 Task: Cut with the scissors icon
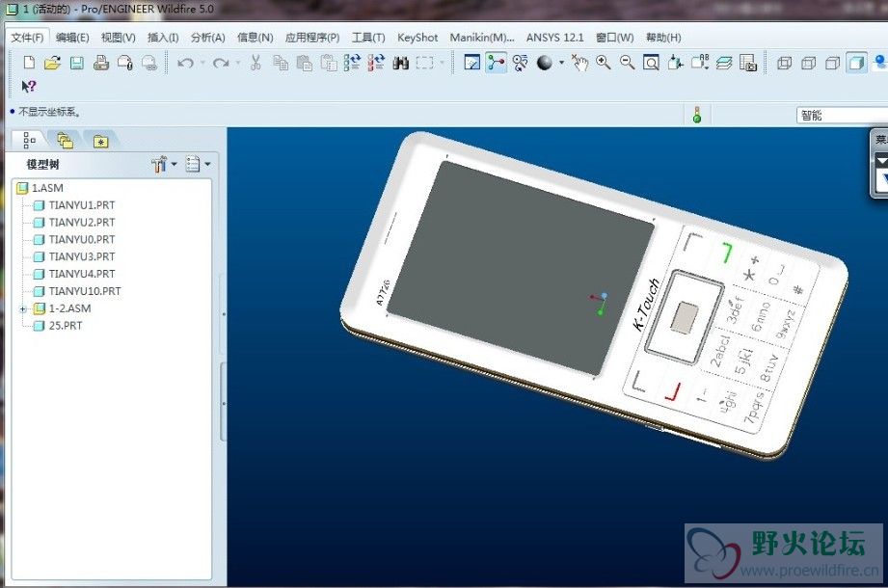click(256, 63)
